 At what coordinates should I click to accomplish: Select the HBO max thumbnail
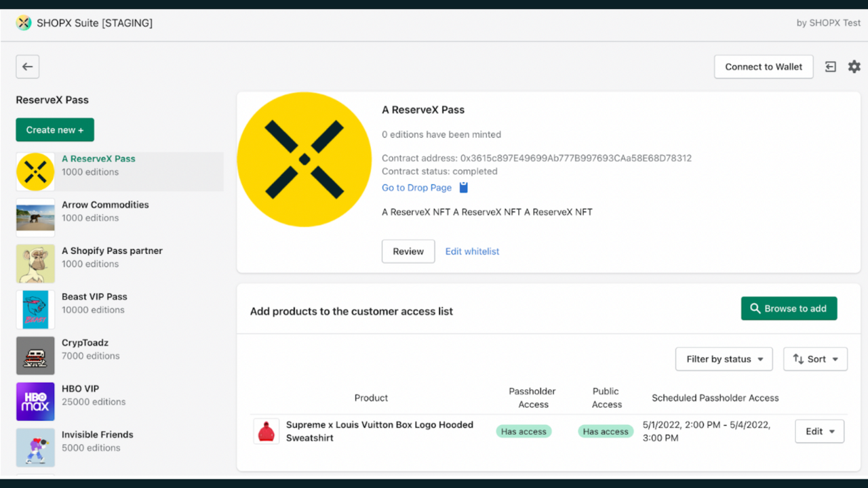[35, 402]
